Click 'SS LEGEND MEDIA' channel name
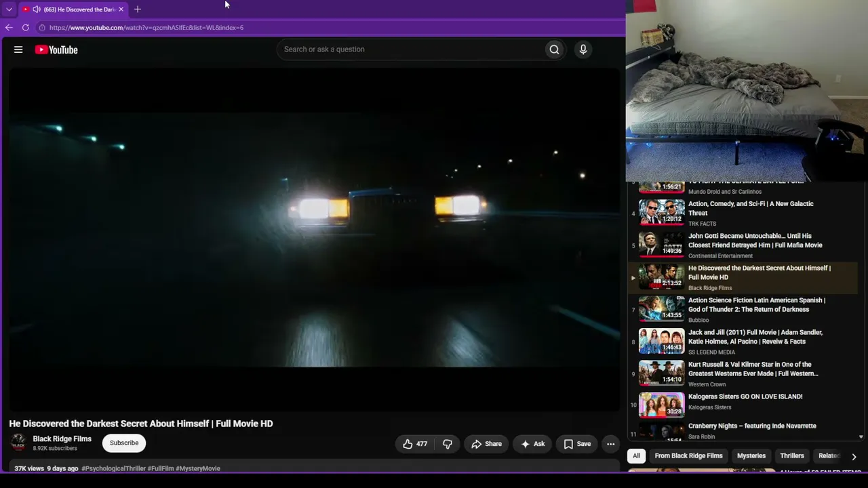The width and height of the screenshot is (868, 488). pos(711,352)
